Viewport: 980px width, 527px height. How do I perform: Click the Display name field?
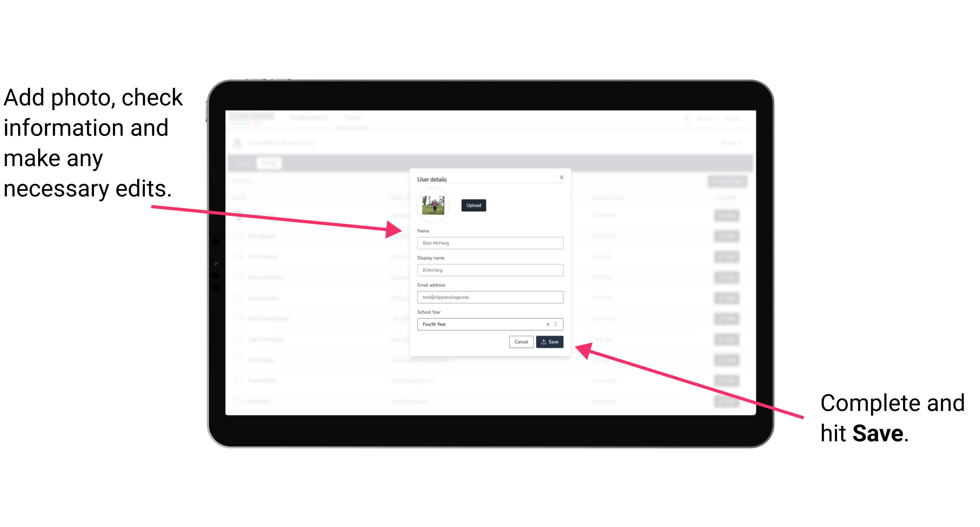coord(490,270)
